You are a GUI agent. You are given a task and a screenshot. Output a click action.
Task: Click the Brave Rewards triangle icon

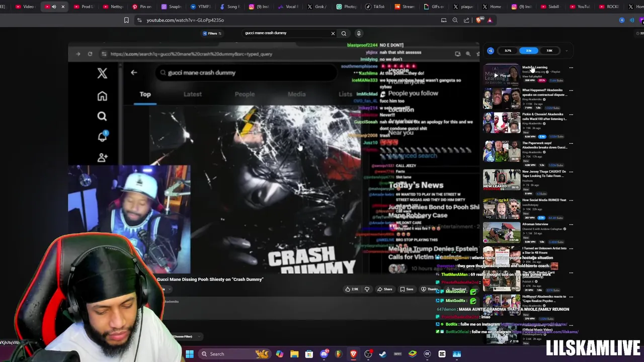pos(490,20)
